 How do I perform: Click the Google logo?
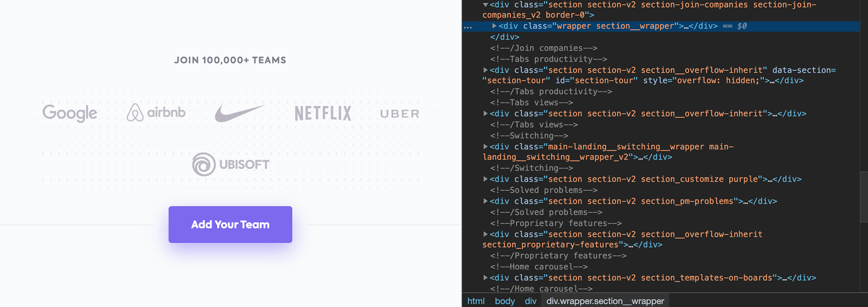pyautogui.click(x=70, y=113)
